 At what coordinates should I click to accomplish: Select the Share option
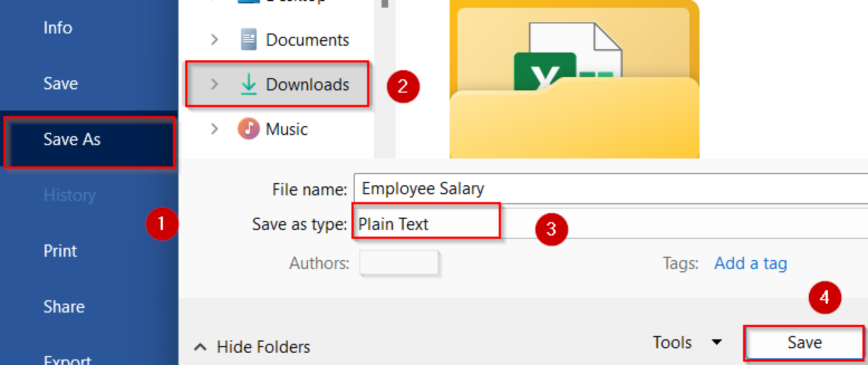coord(64,306)
